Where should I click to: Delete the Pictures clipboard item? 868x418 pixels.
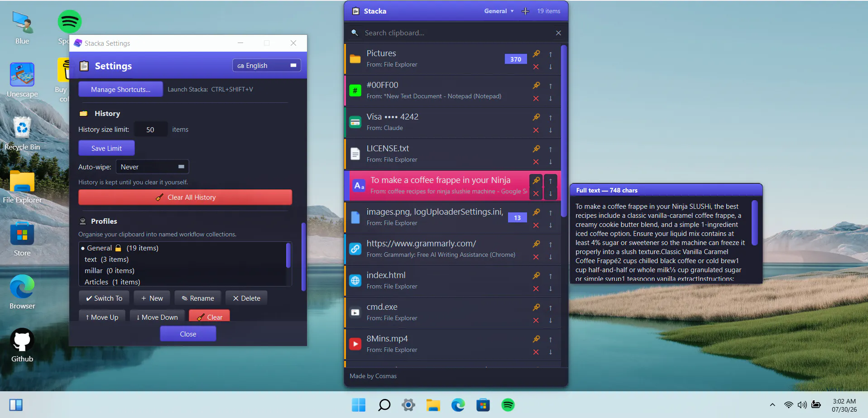[x=536, y=67]
